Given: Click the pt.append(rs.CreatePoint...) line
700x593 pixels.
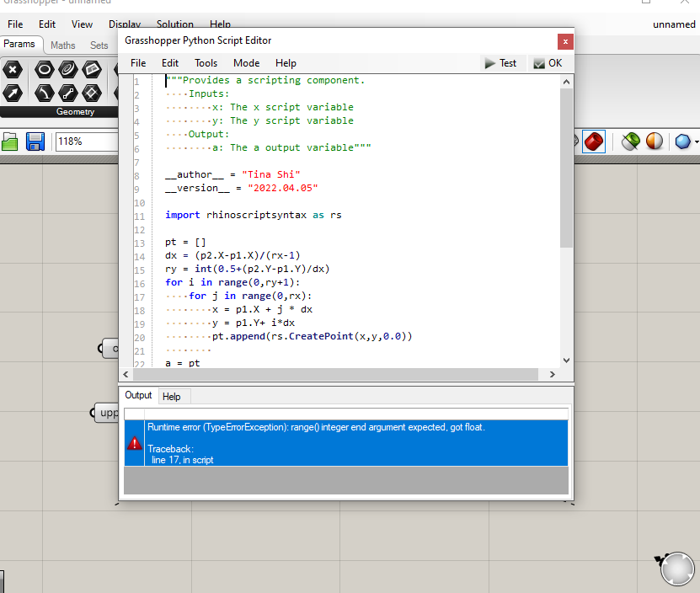Looking at the screenshot, I should (312, 336).
